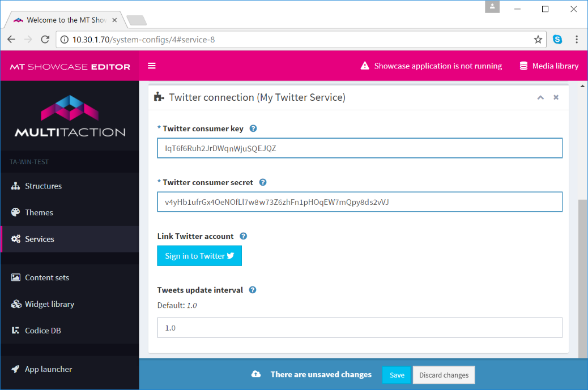The image size is (588, 390).
Task: Open the Widget library
Action: [49, 304]
